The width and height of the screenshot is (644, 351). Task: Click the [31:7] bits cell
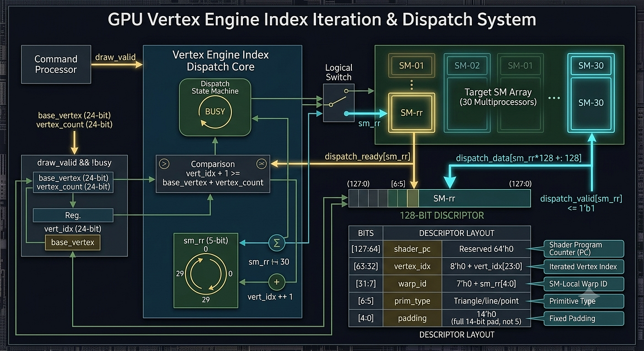point(366,283)
